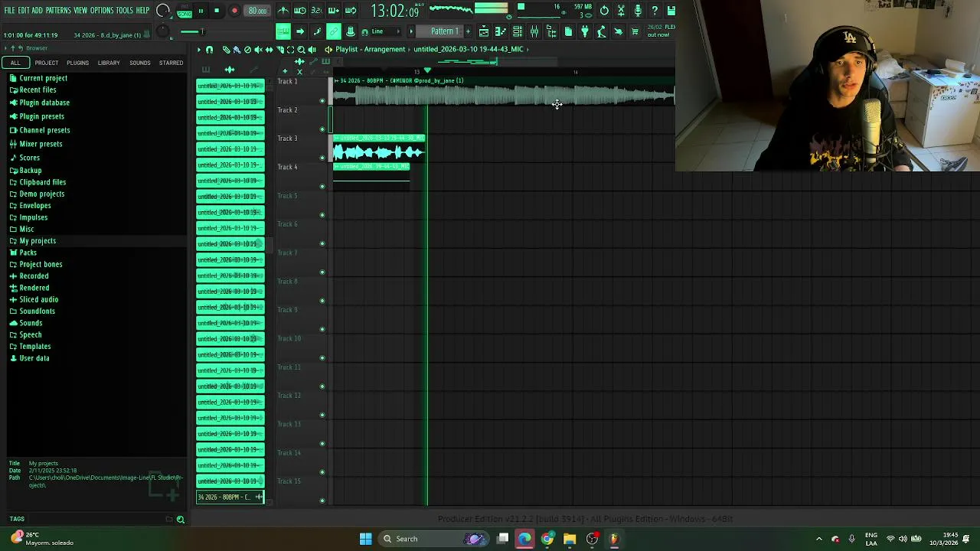Pause playback with the transport button
980x551 pixels.
(x=201, y=11)
